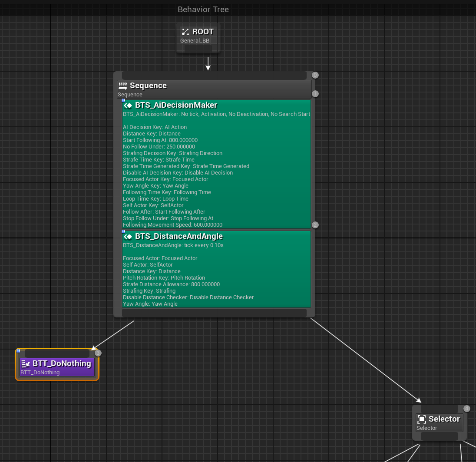Click 'Strafe Distance Allowance: 800.000000' line
Screen dimensions: 476x462
click(171, 284)
